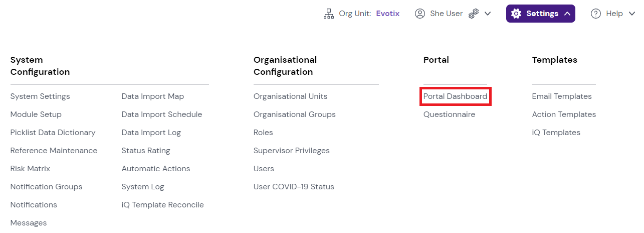Click the Help question mark icon
Image resolution: width=644 pixels, height=233 pixels.
tap(596, 14)
